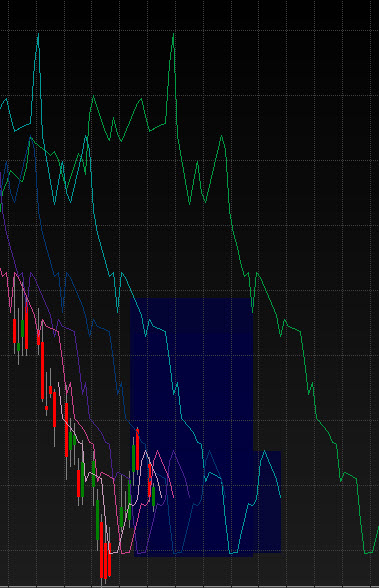Click the highest peak of the cyan line
This screenshot has width=379, height=588.
[x=38, y=35]
